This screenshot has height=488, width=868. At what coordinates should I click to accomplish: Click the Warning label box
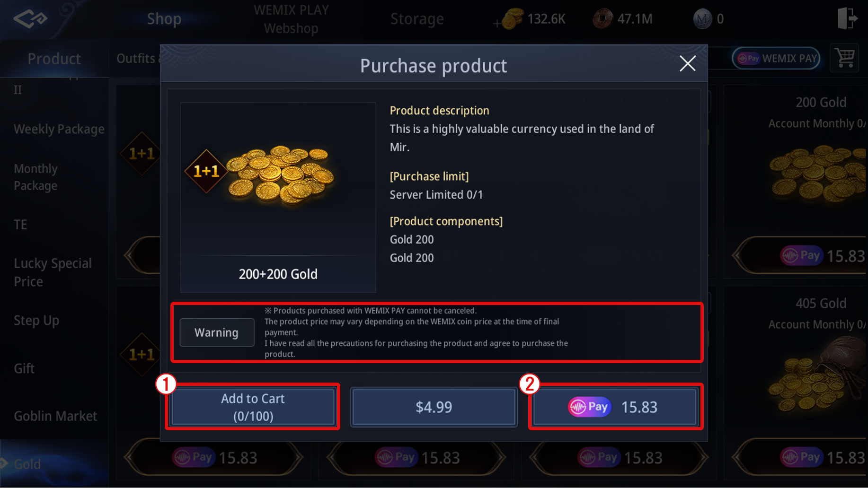pos(217,332)
